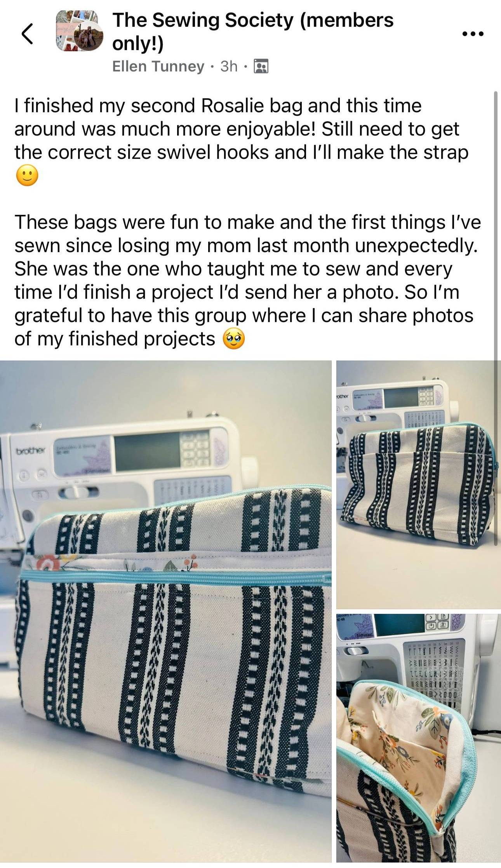Open large striped bag front photo
Screen dimensions: 501x868
point(166,614)
